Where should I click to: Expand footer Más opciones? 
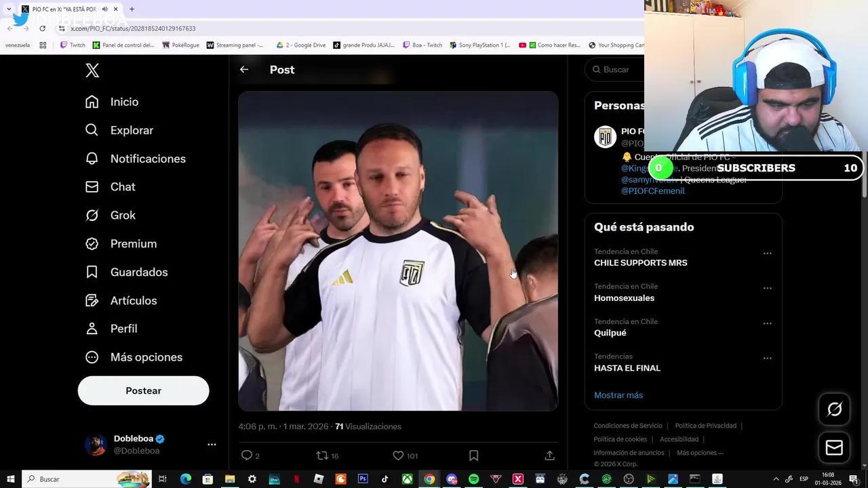(x=700, y=453)
